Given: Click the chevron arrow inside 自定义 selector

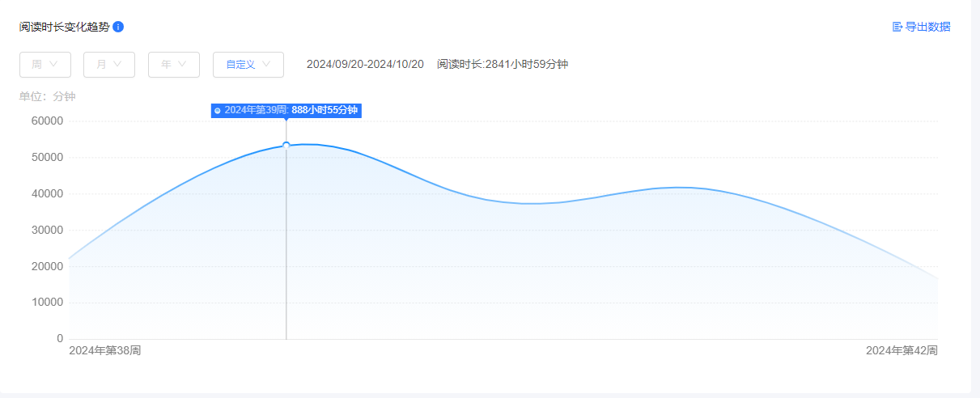Looking at the screenshot, I should coord(266,65).
